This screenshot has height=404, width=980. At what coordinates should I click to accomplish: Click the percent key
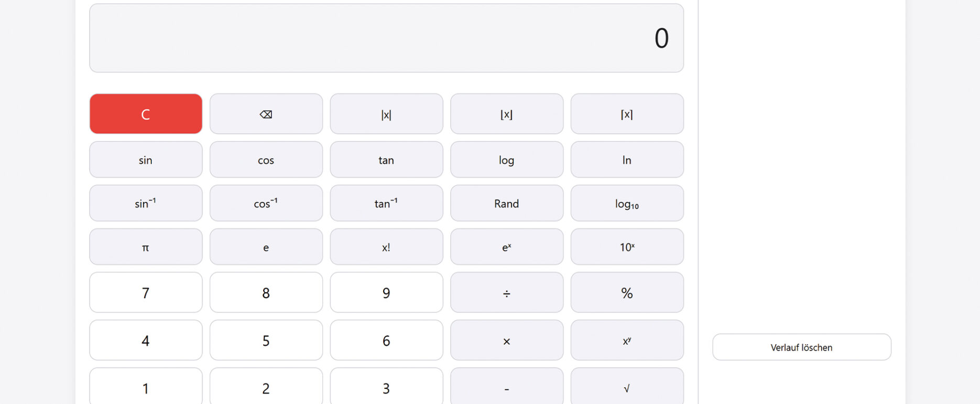pyautogui.click(x=627, y=293)
